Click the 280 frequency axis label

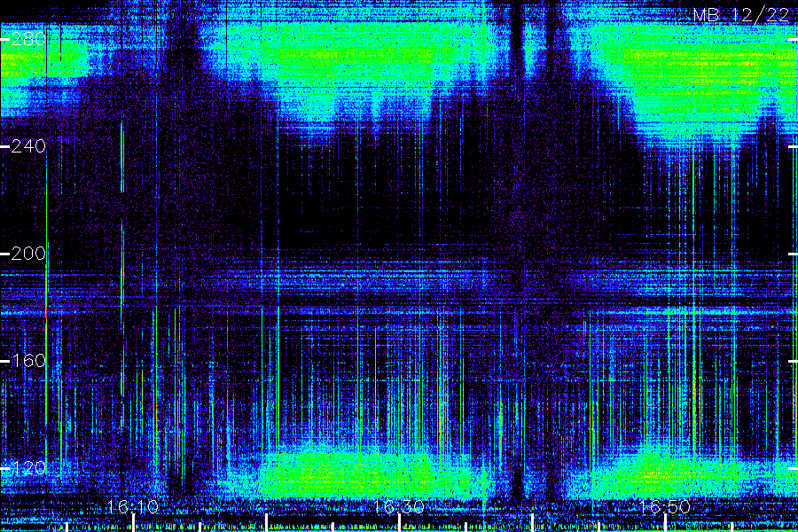[x=28, y=39]
